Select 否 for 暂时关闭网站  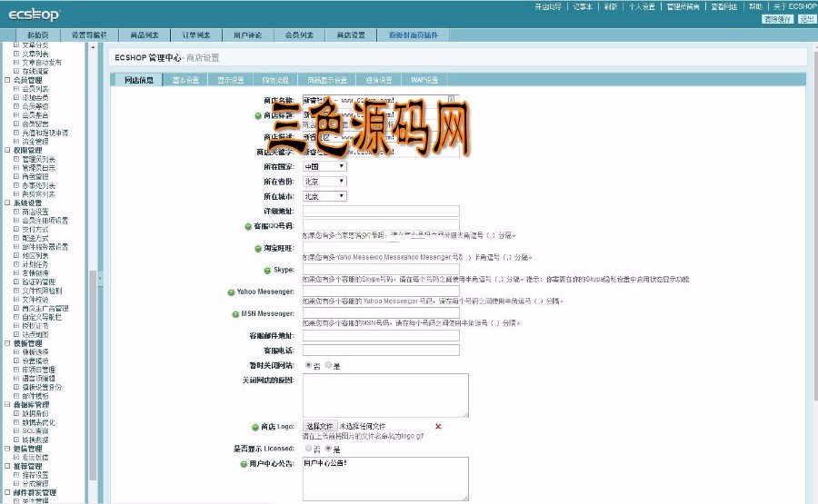[x=308, y=365]
